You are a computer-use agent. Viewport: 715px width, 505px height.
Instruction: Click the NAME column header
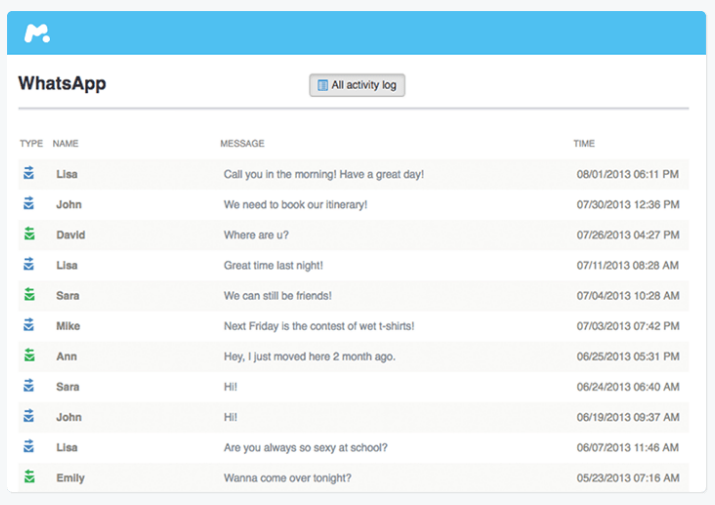pos(65,144)
